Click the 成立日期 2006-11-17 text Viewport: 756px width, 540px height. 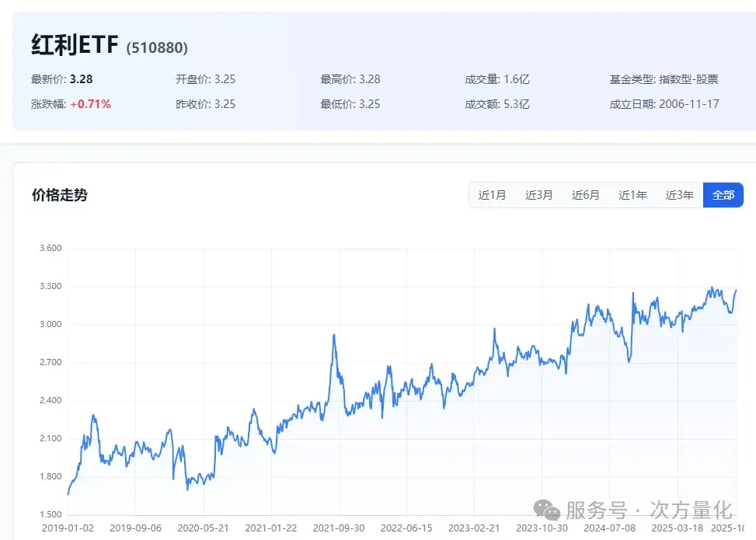(664, 104)
